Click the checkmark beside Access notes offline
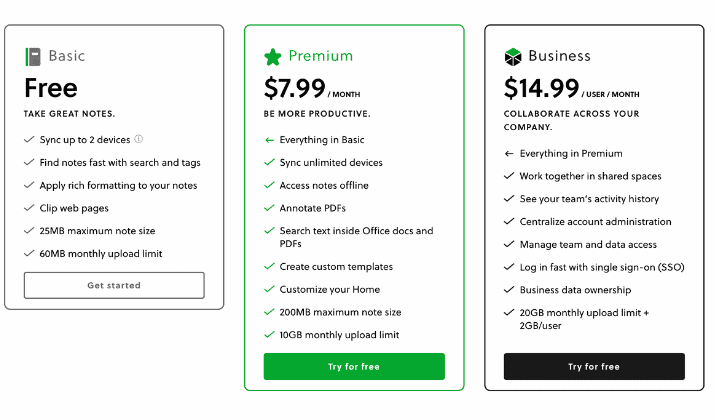The height and width of the screenshot is (420, 715). [x=269, y=185]
